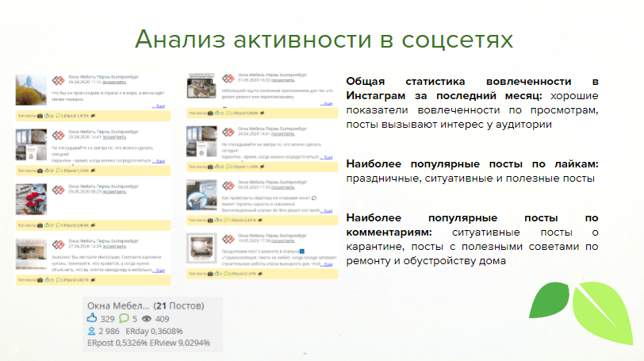
Task: Open the bedroom thumbnail of the 19.05.2020 post
Action: (x=201, y=248)
